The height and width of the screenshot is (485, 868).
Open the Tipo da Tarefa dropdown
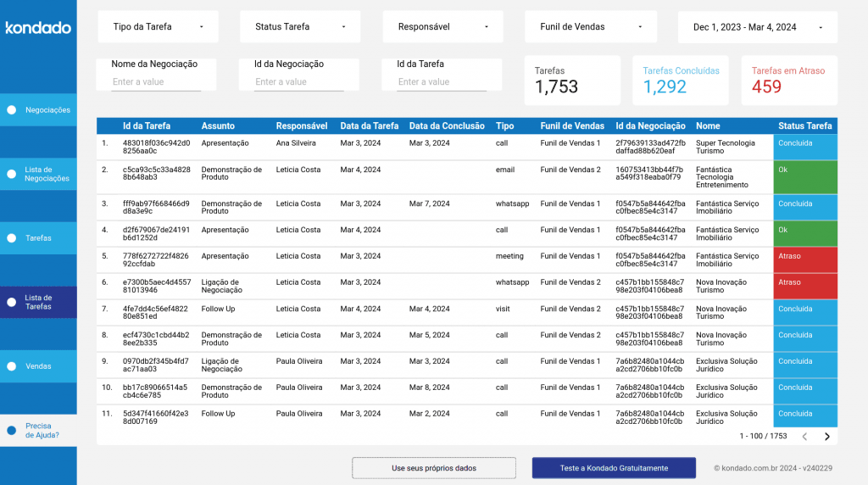pyautogui.click(x=158, y=27)
